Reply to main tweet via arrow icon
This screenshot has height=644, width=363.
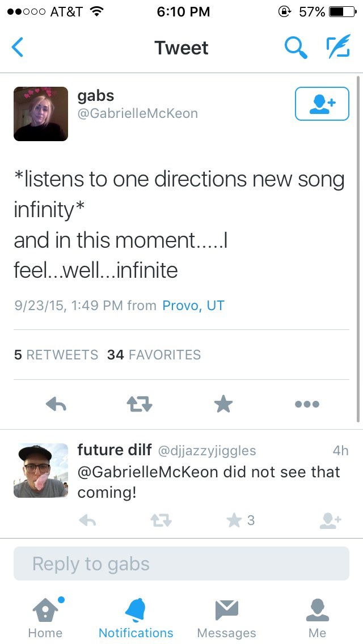(x=56, y=404)
